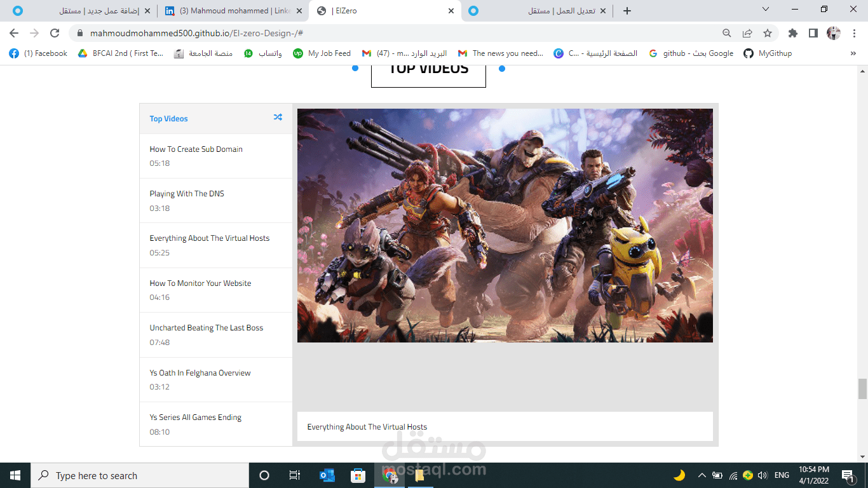Click the browser forward arrow
This screenshot has width=868, height=488.
(x=34, y=33)
